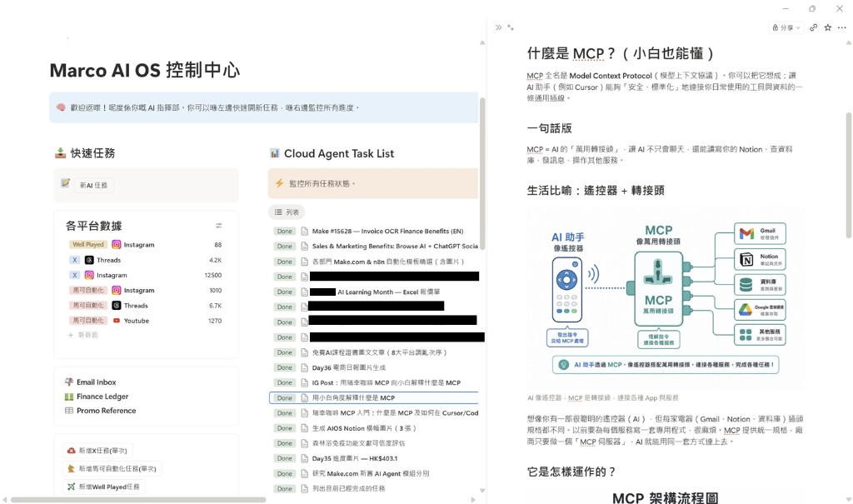This screenshot has width=853, height=504.
Task: Click the page title 什麼是 MCP?
Action: (x=620, y=53)
